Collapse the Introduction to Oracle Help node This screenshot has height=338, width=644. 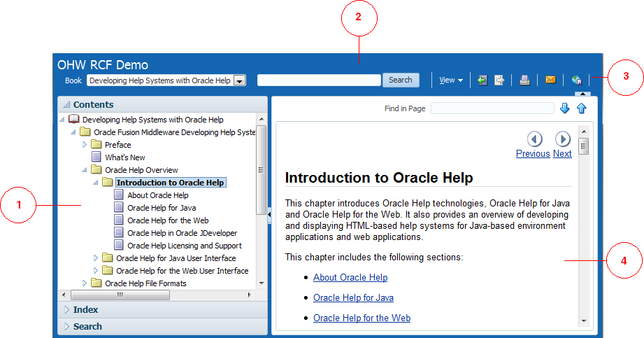pos(96,182)
